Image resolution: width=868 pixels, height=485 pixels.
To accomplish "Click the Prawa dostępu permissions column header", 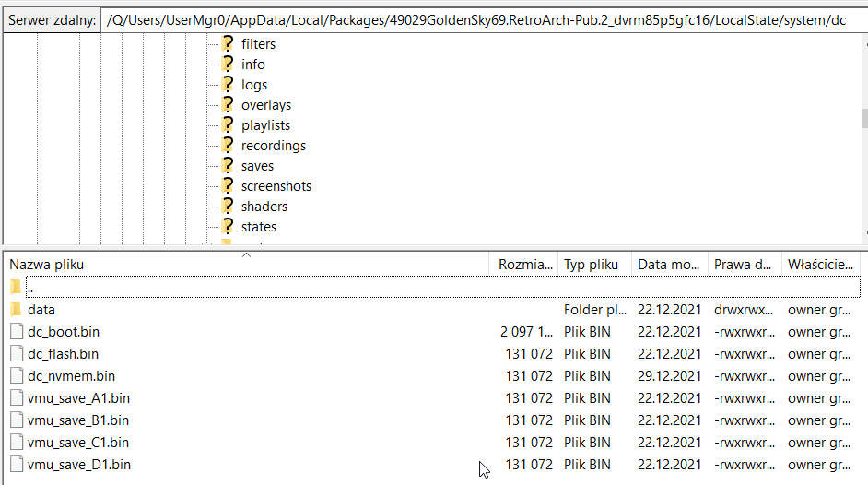I will coord(743,265).
